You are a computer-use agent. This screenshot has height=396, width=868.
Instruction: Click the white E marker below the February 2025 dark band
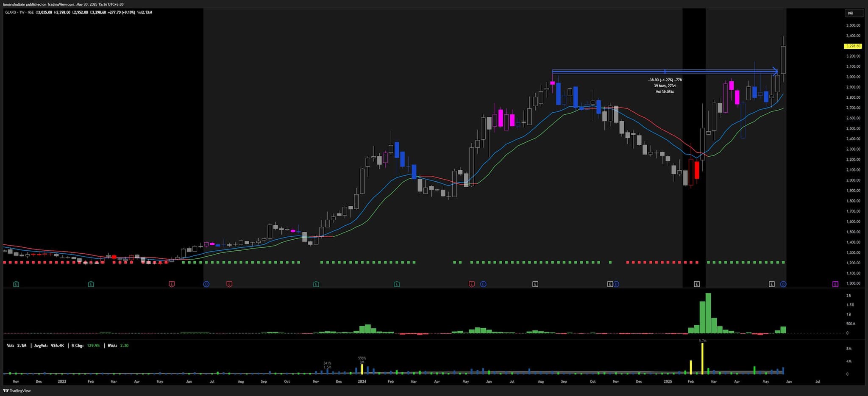tap(697, 284)
